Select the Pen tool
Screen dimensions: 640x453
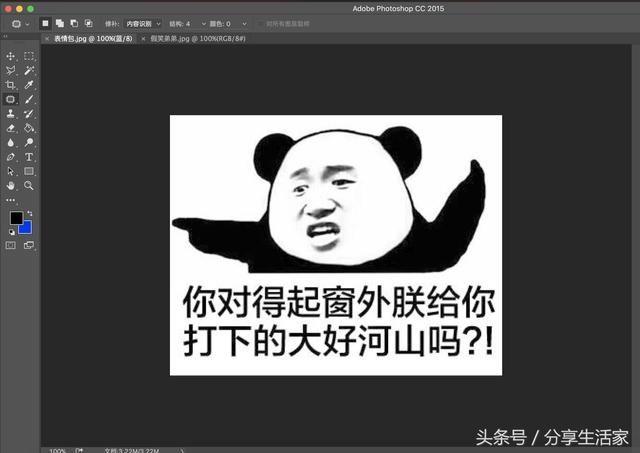coord(11,157)
